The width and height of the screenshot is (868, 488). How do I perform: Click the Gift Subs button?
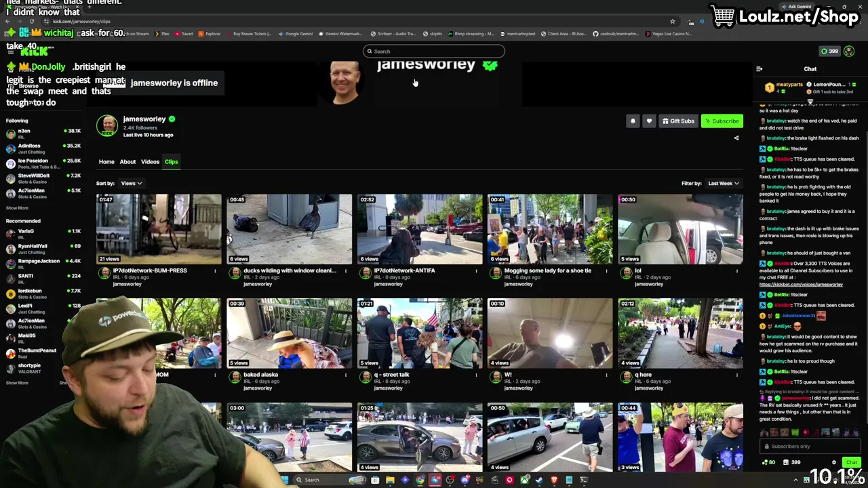[678, 121]
